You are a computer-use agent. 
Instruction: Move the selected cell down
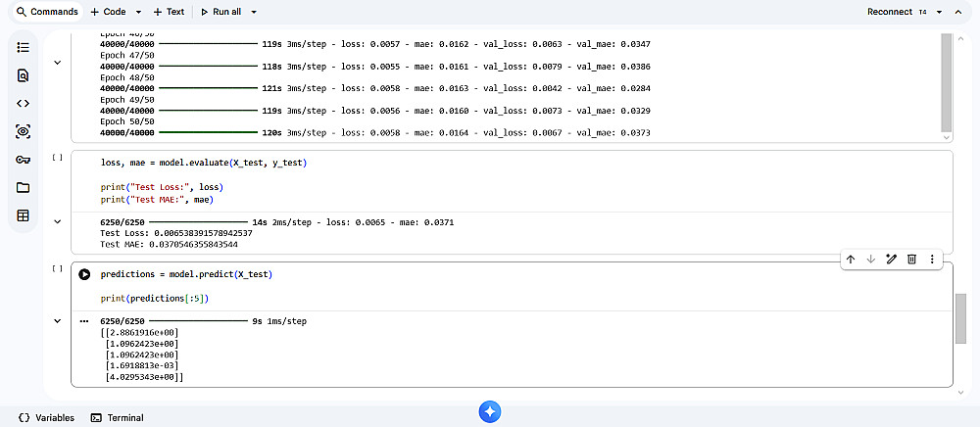pos(870,260)
